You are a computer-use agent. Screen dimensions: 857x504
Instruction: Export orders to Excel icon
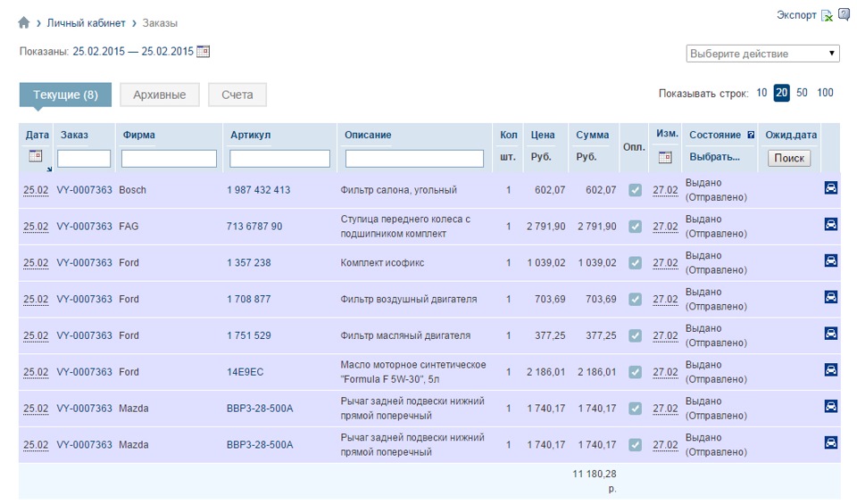coord(828,15)
